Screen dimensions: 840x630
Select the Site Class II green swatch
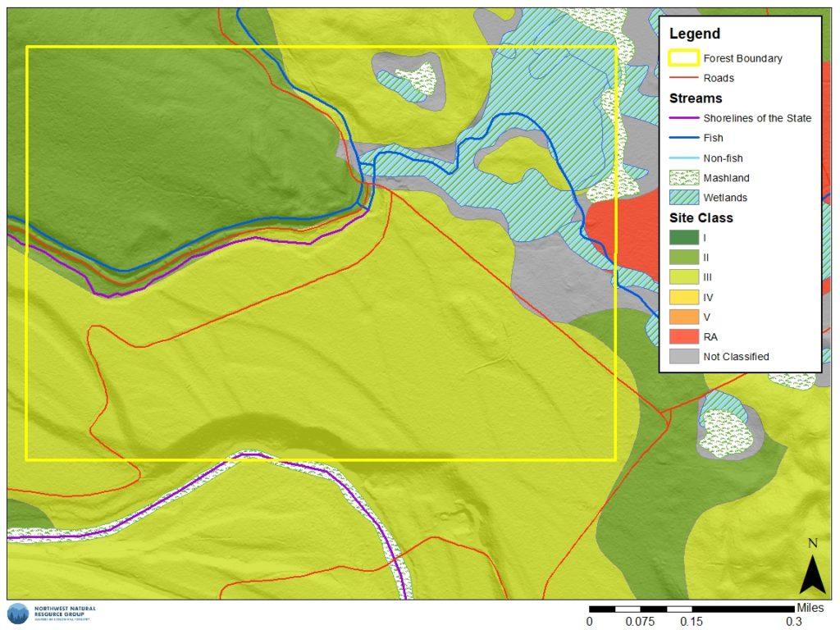tap(684, 257)
